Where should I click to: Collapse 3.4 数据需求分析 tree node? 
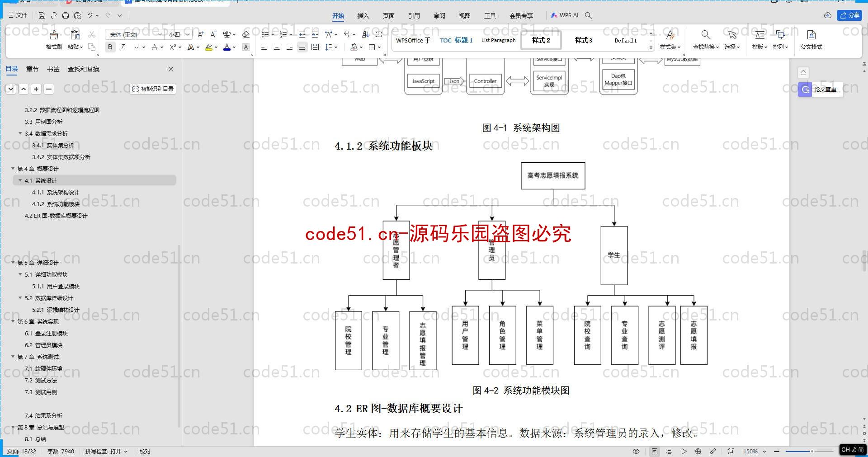[20, 133]
